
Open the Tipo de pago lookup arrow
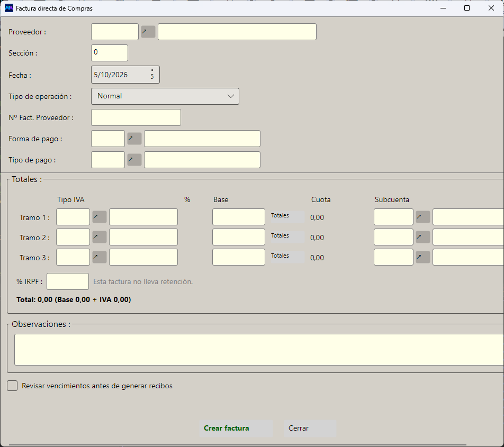pyautogui.click(x=134, y=160)
